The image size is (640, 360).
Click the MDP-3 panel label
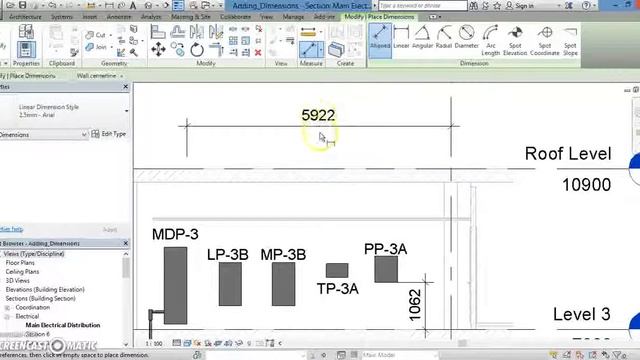point(175,234)
